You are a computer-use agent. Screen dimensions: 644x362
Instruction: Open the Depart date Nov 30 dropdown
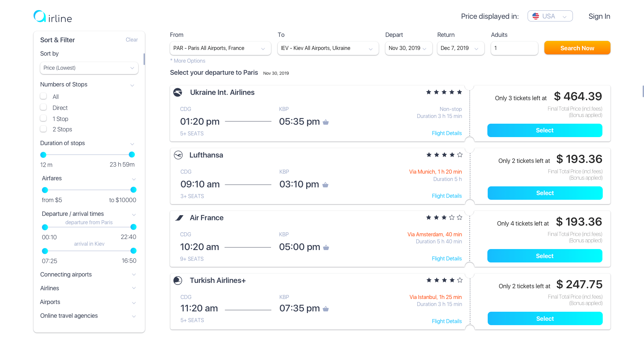[x=409, y=48]
